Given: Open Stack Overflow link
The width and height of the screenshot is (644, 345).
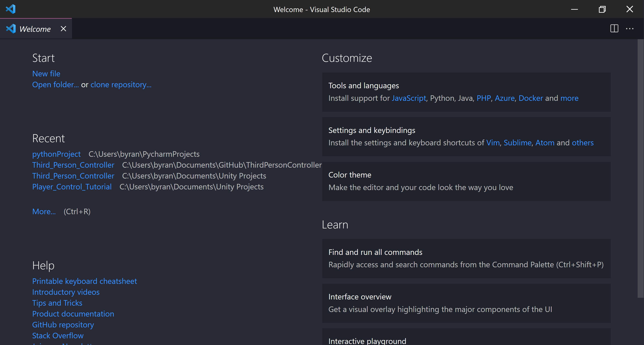Looking at the screenshot, I should (58, 335).
